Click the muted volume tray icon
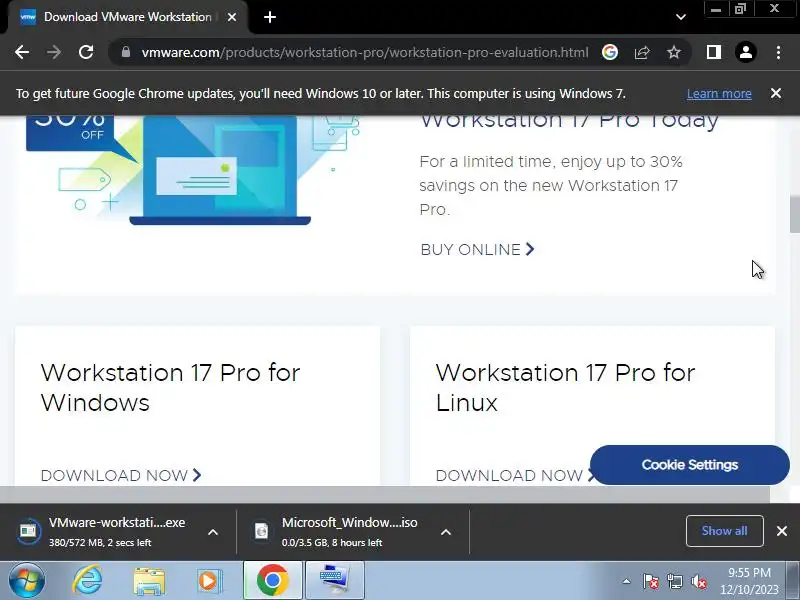Image resolution: width=800 pixels, height=600 pixels. click(x=699, y=581)
